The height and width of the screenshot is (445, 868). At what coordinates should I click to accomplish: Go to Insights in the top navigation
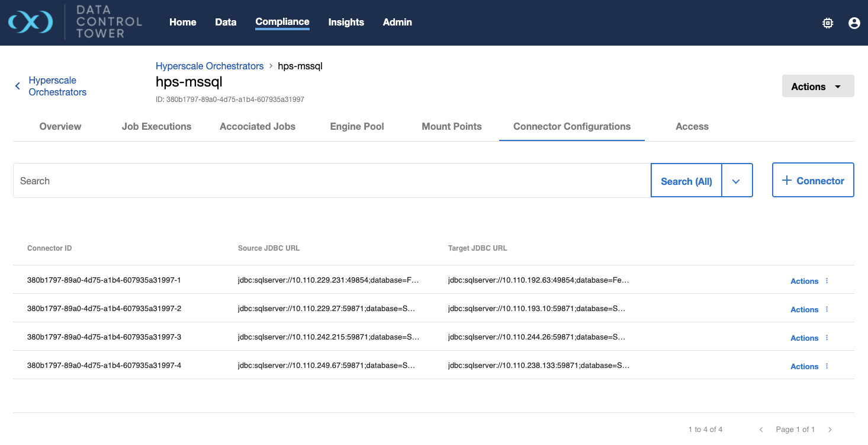[346, 23]
